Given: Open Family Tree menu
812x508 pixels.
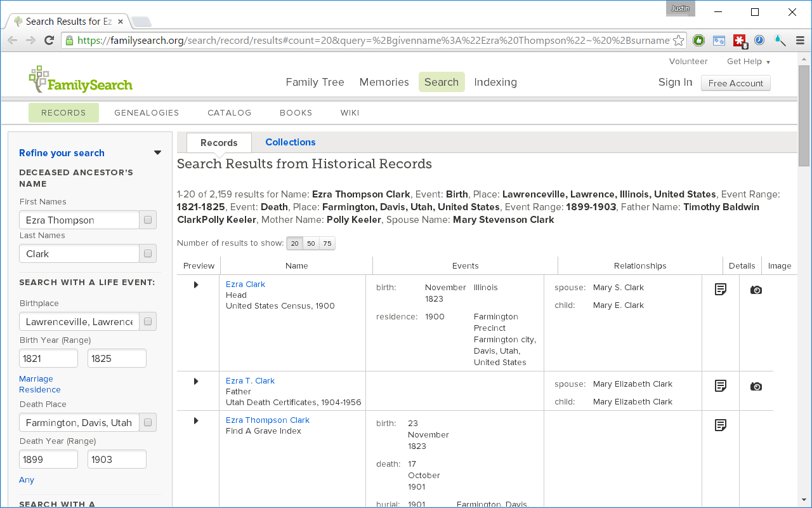Looking at the screenshot, I should click(315, 82).
